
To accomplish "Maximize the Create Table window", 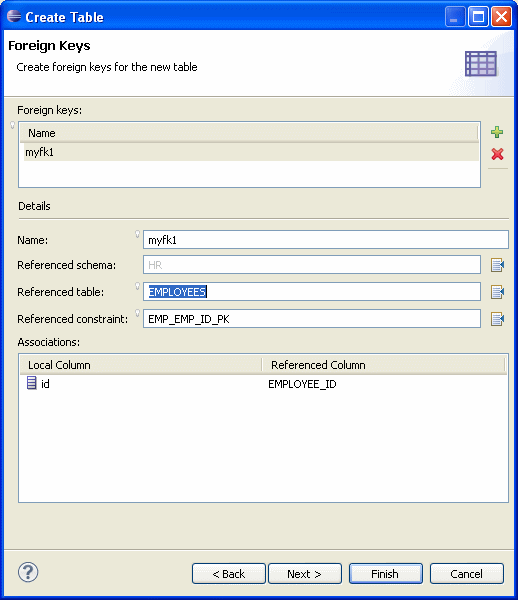I will tap(478, 17).
